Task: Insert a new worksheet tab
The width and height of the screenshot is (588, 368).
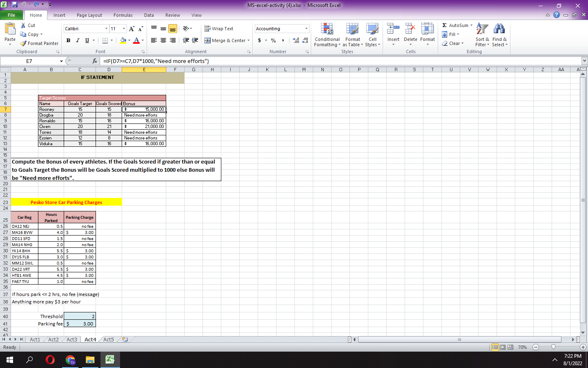Action: (125, 339)
